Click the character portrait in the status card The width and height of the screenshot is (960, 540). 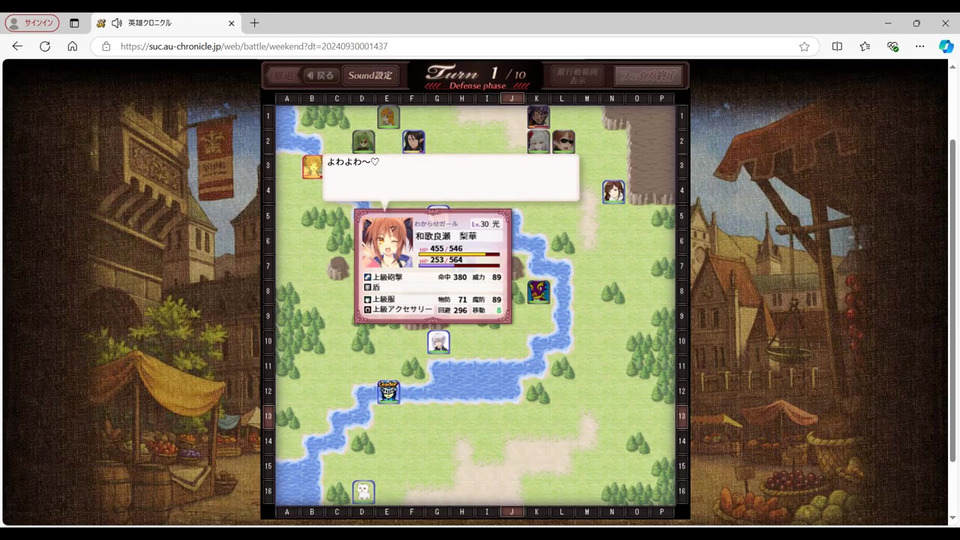pyautogui.click(x=387, y=242)
